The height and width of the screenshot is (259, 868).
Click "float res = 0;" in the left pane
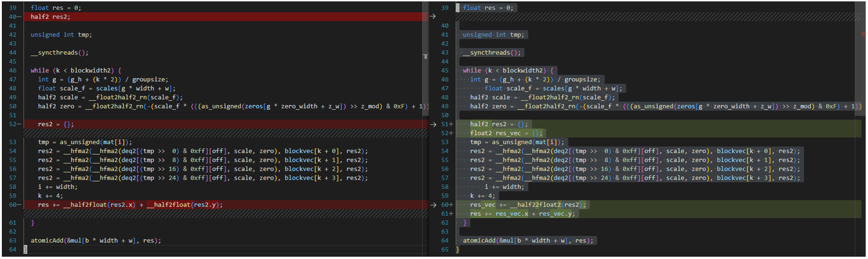point(56,8)
